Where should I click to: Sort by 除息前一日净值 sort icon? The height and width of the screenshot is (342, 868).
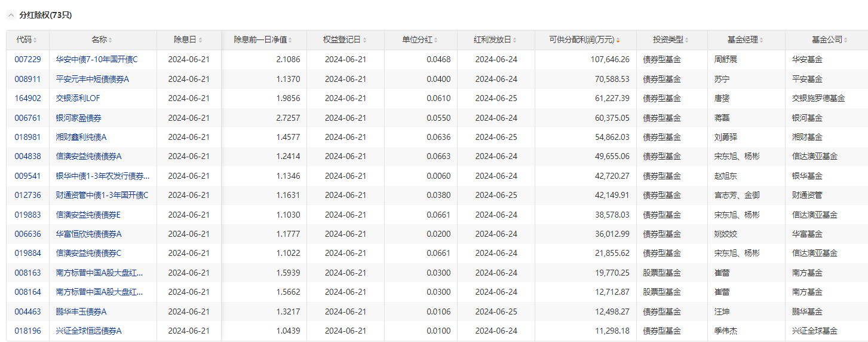pyautogui.click(x=291, y=40)
